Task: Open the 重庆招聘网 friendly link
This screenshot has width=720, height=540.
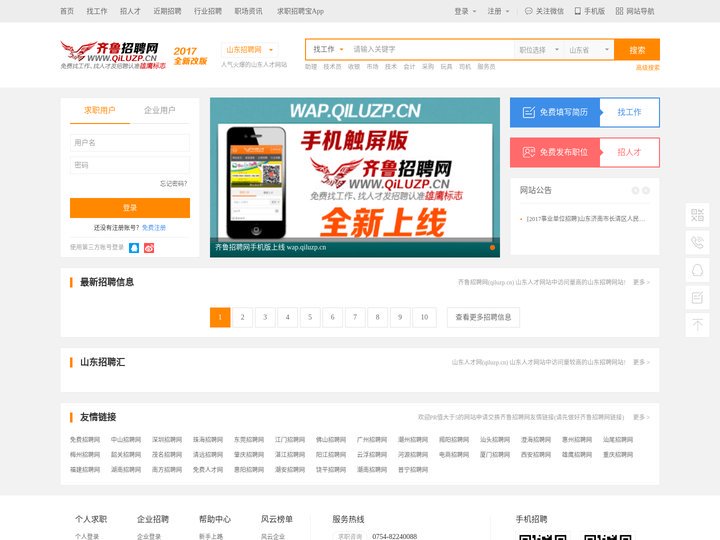Action: click(x=618, y=455)
